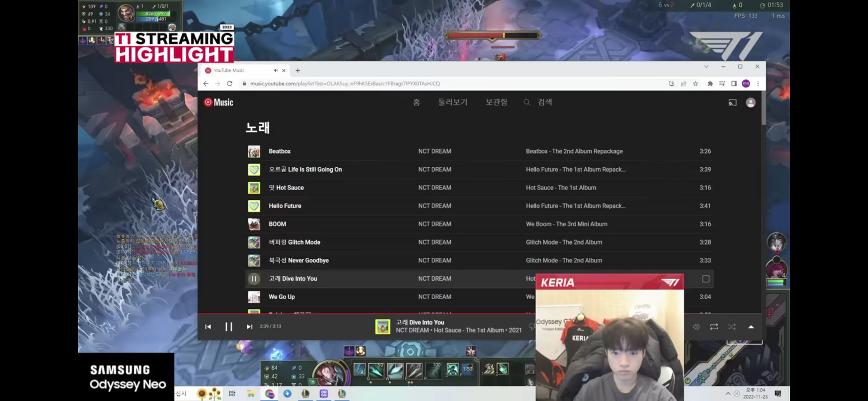Image resolution: width=868 pixels, height=401 pixels.
Task: Click the Beatbox album thumbnail
Action: pos(254,151)
